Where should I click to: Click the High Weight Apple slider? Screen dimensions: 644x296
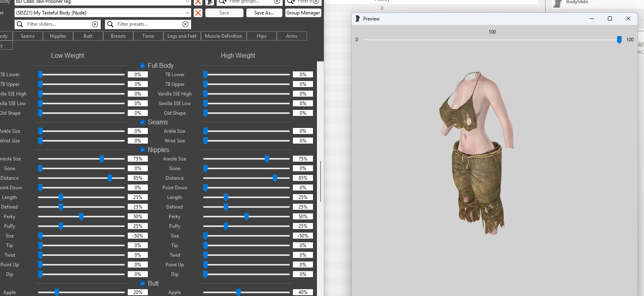(246, 292)
